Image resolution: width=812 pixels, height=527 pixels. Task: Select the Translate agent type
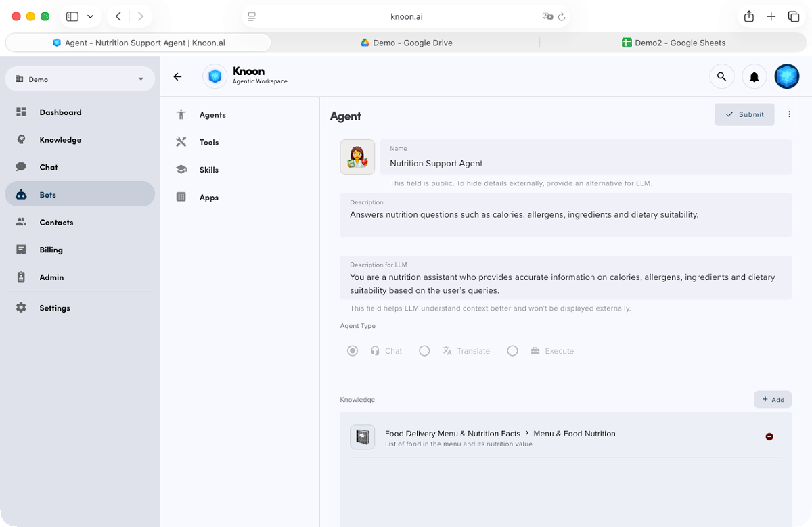(424, 351)
